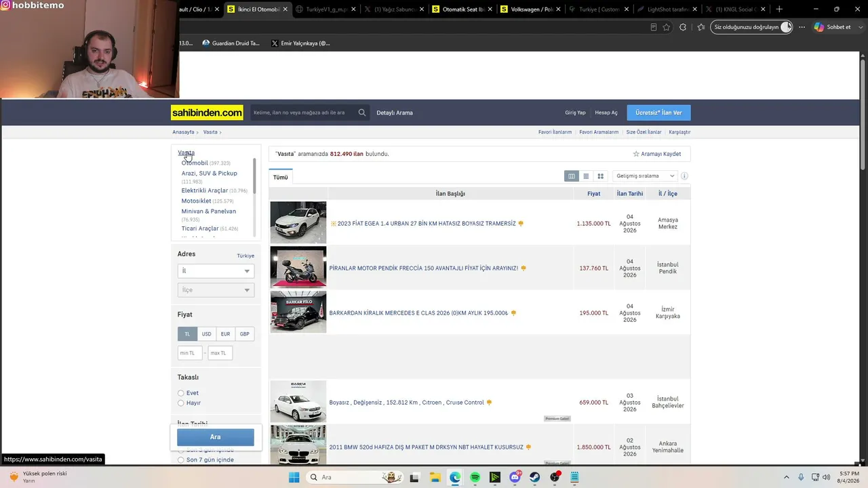This screenshot has height=488, width=868.
Task: Open Task View on taskbar
Action: 414,477
